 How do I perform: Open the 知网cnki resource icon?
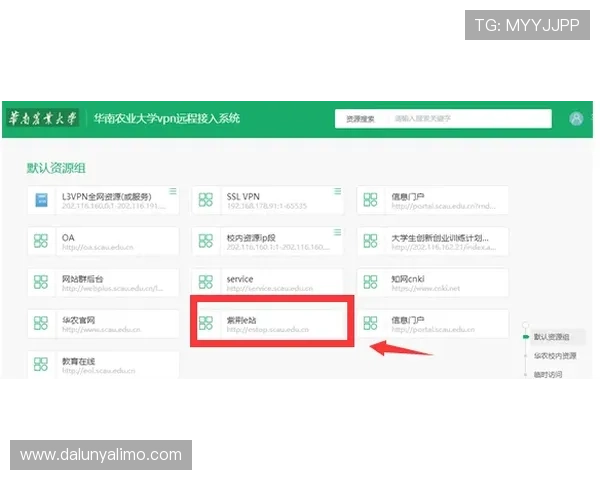pos(370,282)
